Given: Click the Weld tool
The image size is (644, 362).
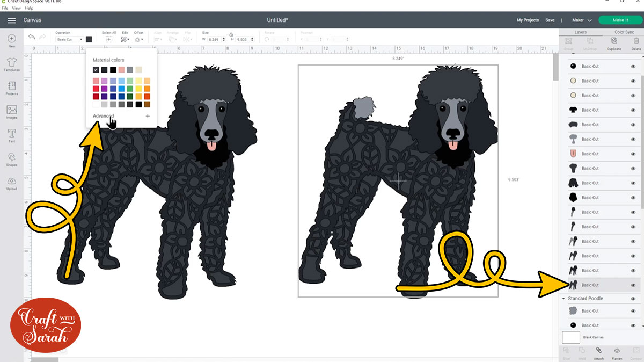Looking at the screenshot, I should (x=581, y=353).
